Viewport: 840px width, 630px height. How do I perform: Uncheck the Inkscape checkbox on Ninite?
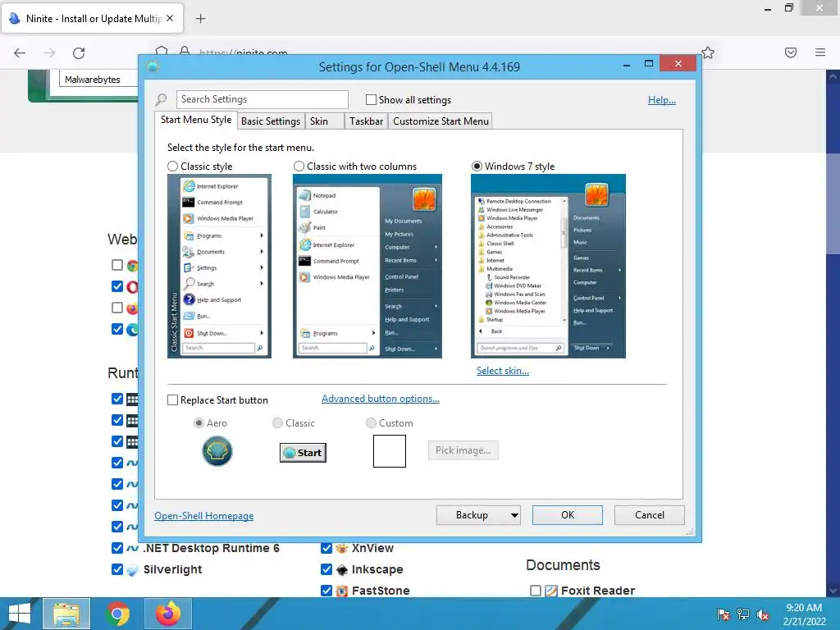click(x=326, y=569)
